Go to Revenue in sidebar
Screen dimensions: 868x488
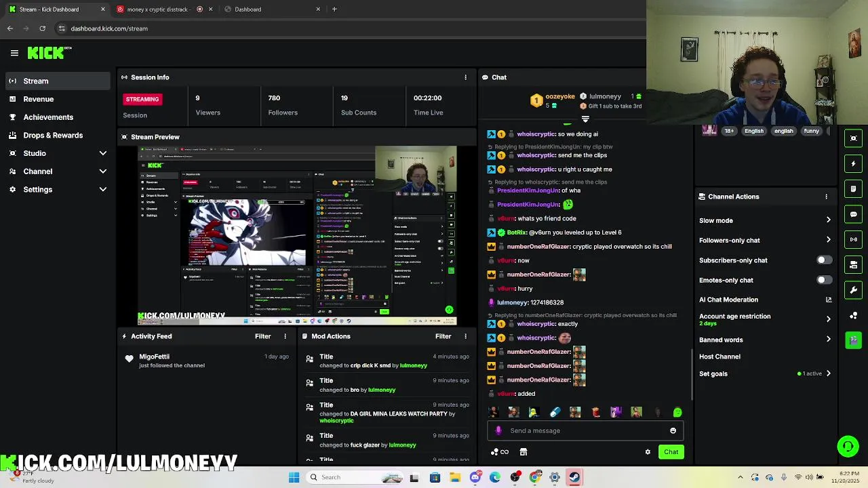click(58, 99)
